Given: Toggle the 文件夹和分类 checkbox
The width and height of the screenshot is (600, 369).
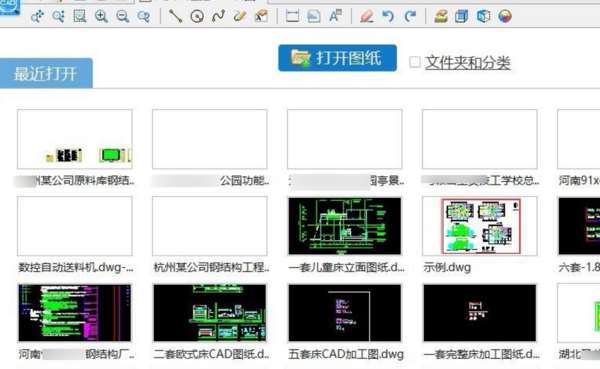Looking at the screenshot, I should pos(415,62).
